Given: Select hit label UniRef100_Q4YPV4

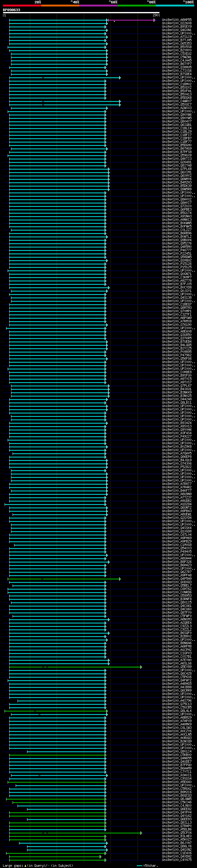Looking at the screenshot, I should (176, 812).
